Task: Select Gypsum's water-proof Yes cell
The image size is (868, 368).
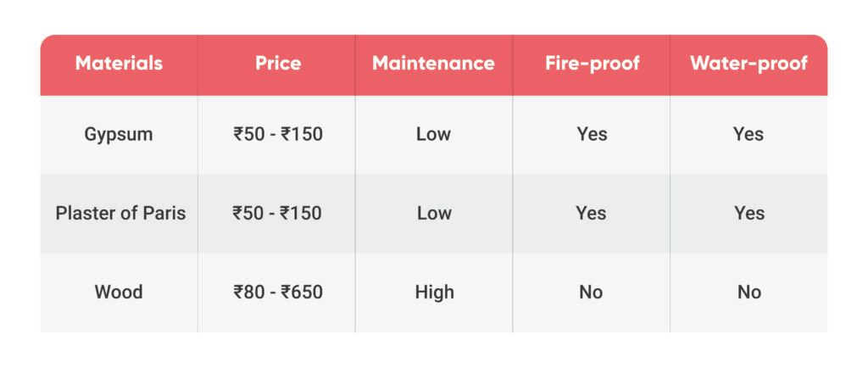Action: (748, 134)
